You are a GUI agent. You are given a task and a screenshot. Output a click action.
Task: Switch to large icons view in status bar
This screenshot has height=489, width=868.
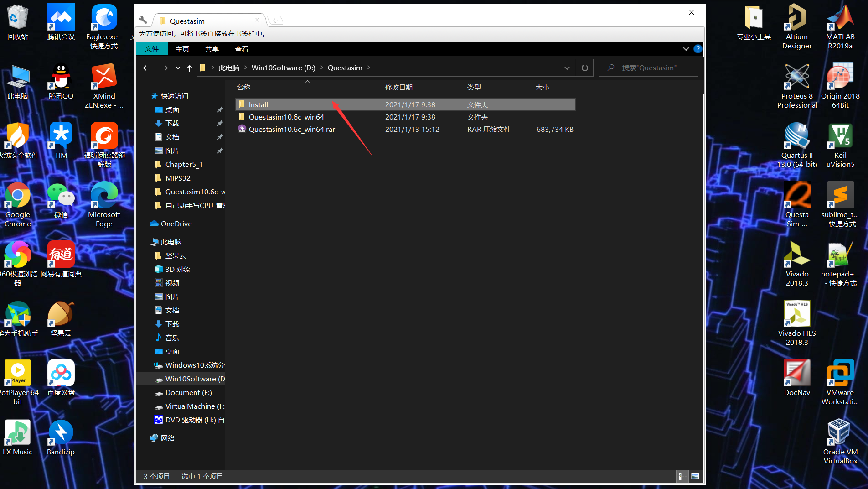pos(696,476)
